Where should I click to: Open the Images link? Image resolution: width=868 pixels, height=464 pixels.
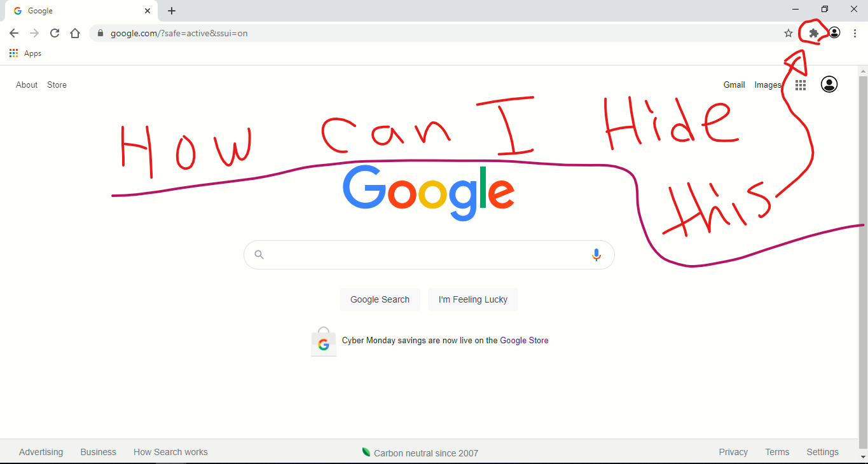768,85
